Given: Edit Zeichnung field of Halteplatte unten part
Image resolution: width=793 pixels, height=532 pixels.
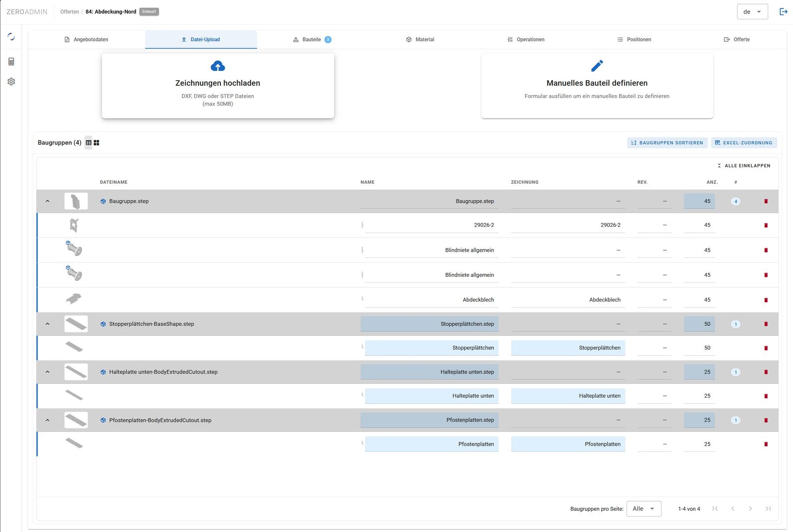Looking at the screenshot, I should click(568, 396).
